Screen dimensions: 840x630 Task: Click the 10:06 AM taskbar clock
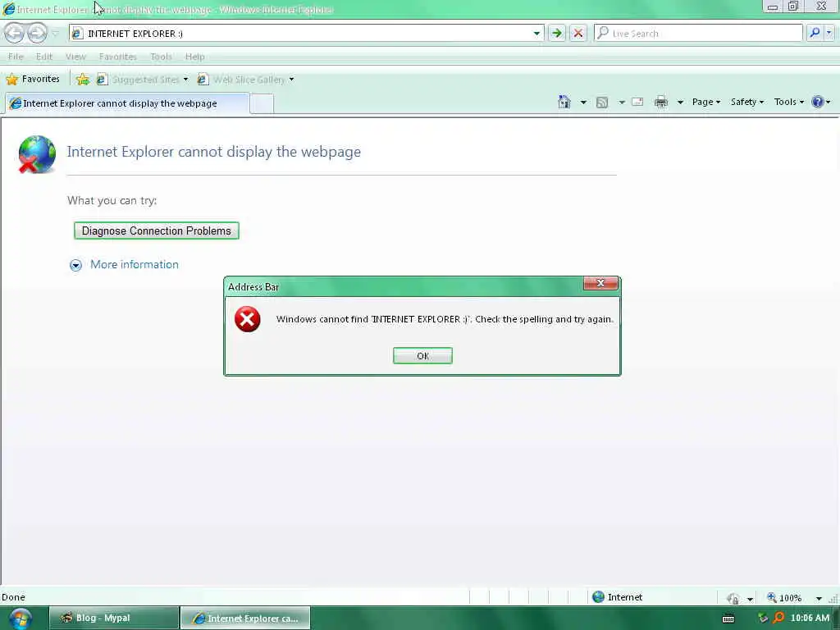[x=810, y=619]
